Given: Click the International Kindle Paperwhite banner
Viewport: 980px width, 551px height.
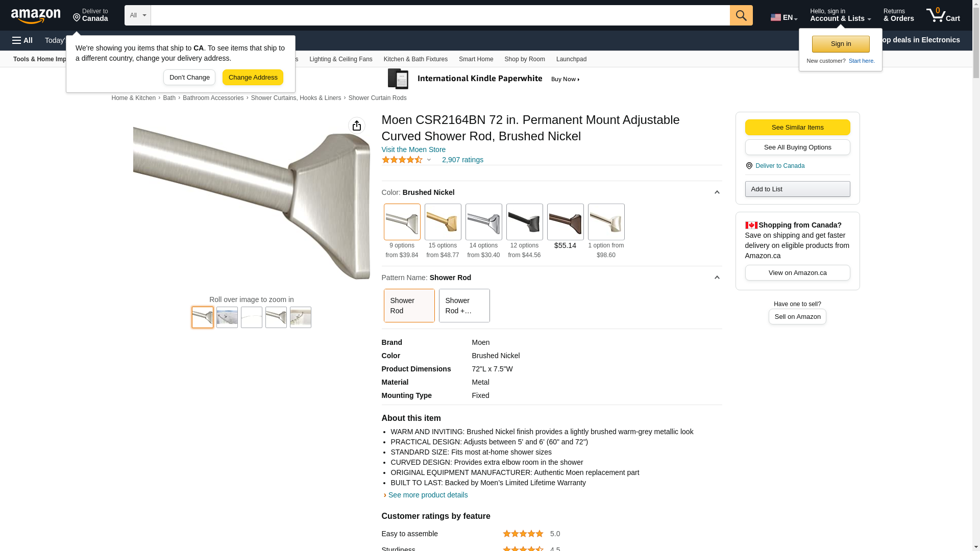Looking at the screenshot, I should (x=483, y=79).
